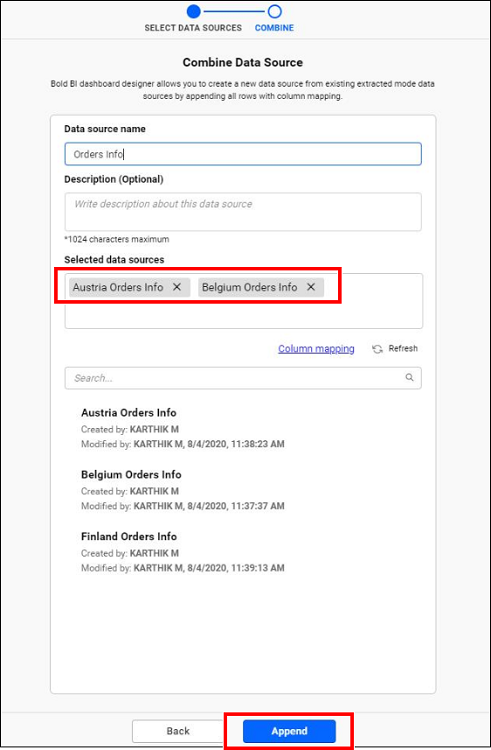The width and height of the screenshot is (491, 750).
Task: Open the COMBINE step label
Action: pyautogui.click(x=274, y=28)
